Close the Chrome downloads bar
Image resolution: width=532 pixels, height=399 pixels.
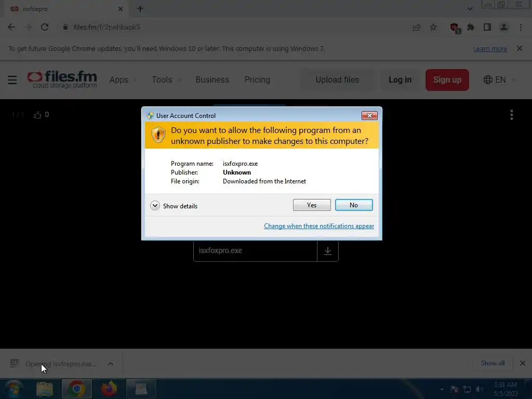coord(523,363)
